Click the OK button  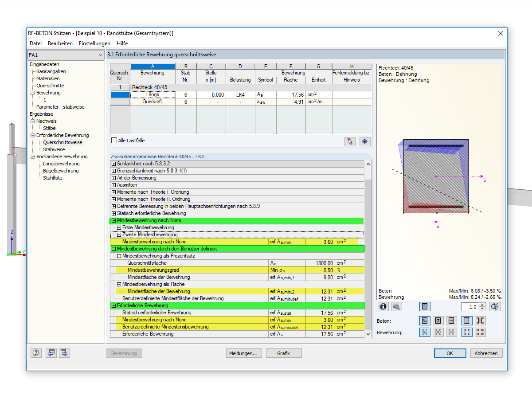click(450, 353)
